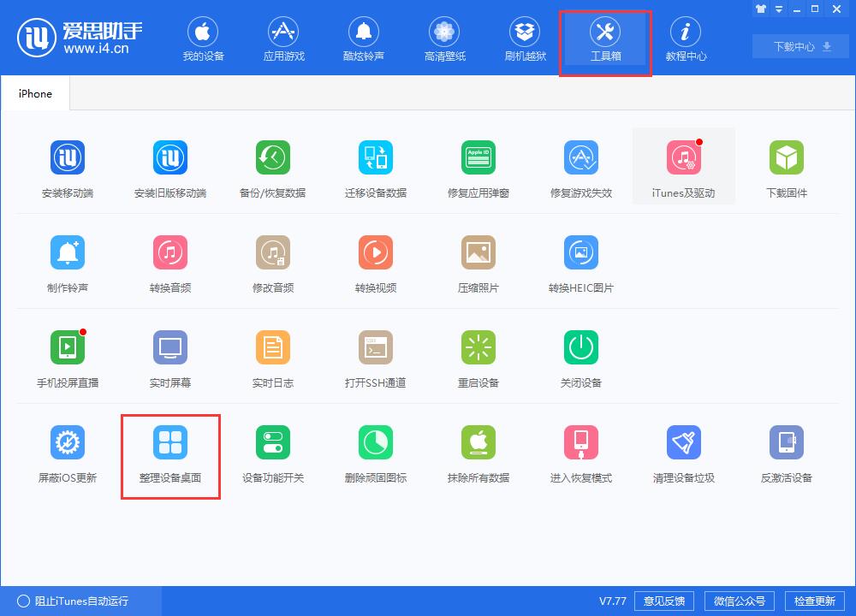Shut down device via 关闭设备 icon
This screenshot has width=856, height=616.
pyautogui.click(x=581, y=357)
